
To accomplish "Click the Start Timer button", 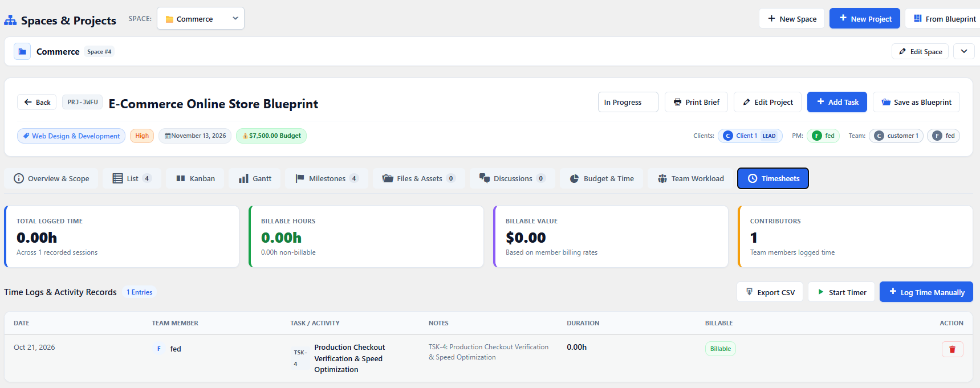I will coord(841,292).
